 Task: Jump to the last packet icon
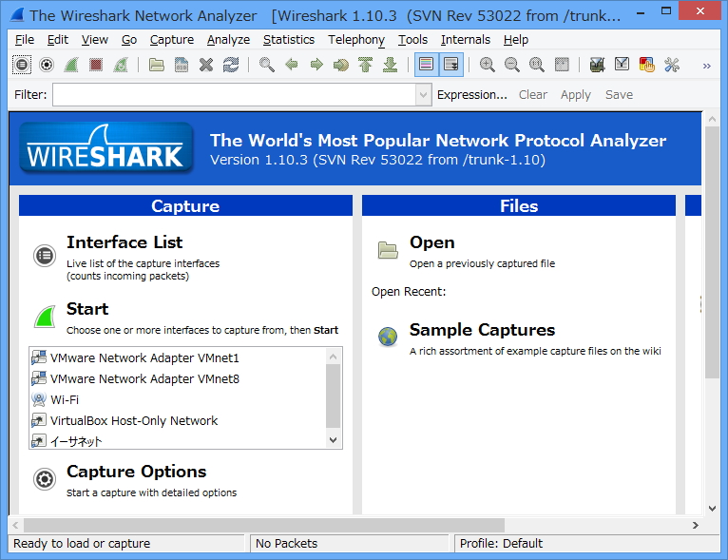click(391, 65)
